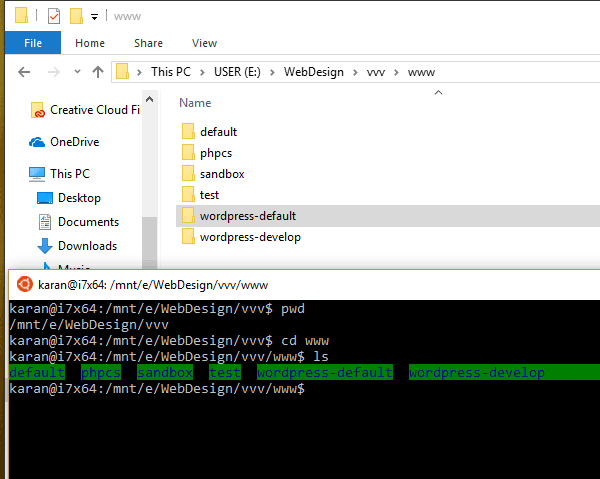Click USER (E:) in the breadcrumb
This screenshot has height=479, width=600.
pos(237,72)
